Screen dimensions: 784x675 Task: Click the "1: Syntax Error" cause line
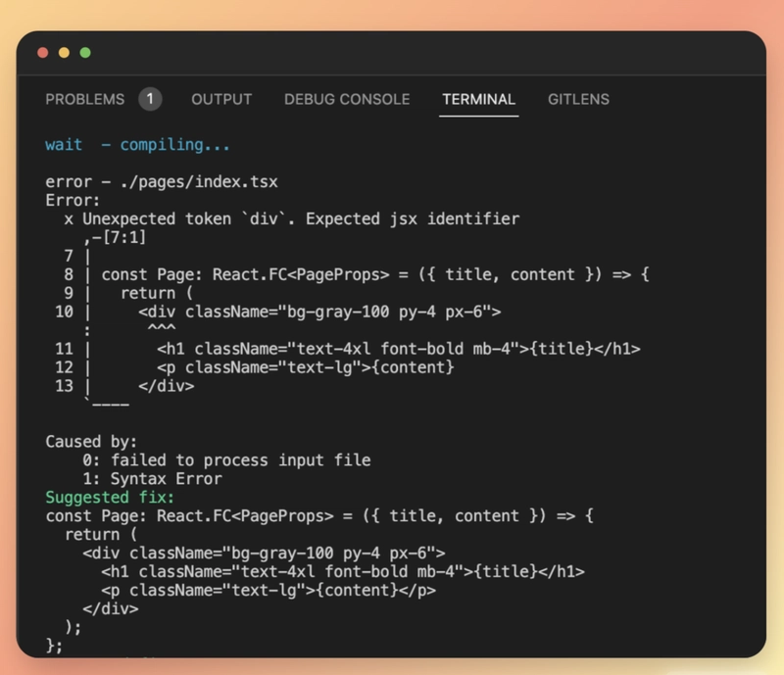tap(152, 479)
